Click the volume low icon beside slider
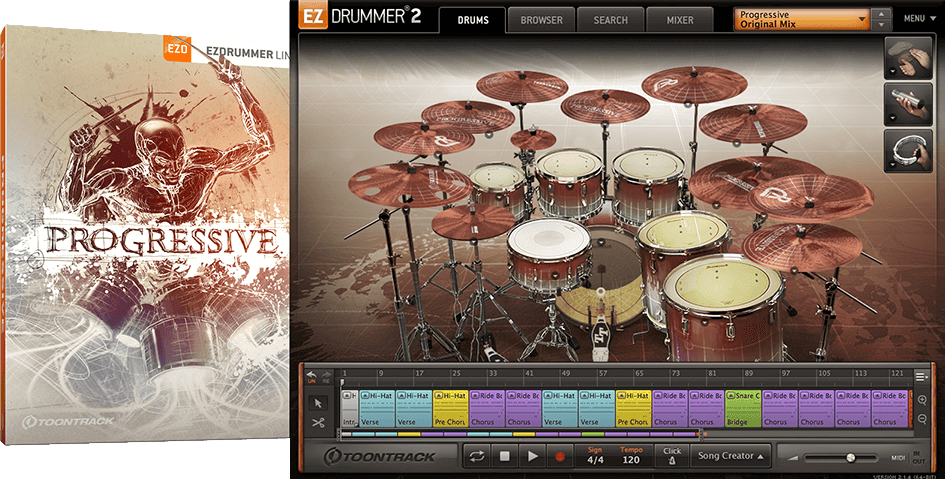 pyautogui.click(x=793, y=459)
